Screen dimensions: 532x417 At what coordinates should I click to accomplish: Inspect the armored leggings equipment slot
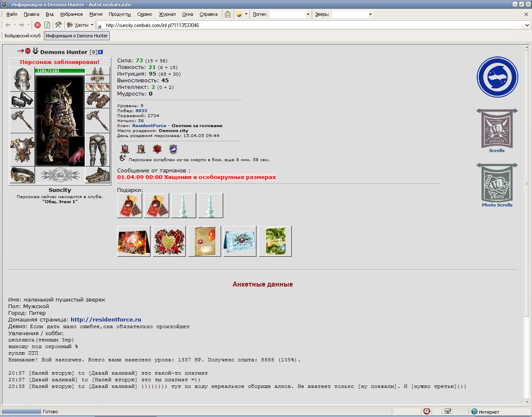[98, 150]
